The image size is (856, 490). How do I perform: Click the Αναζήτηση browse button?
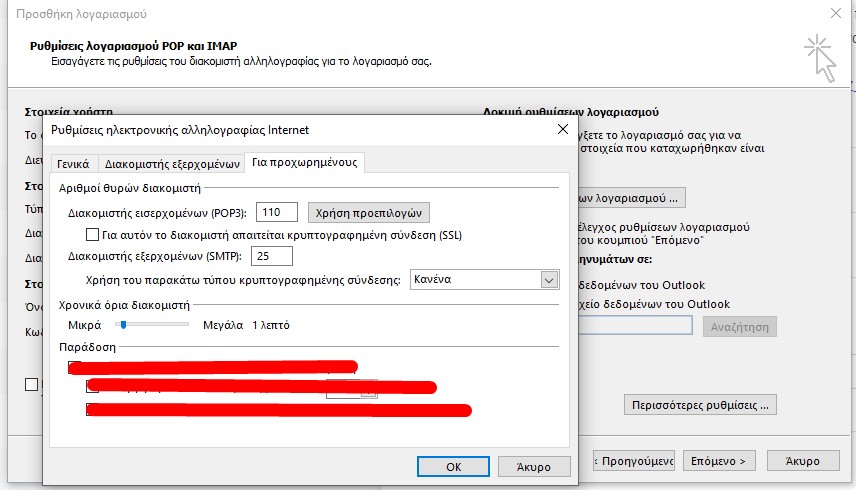pos(739,327)
